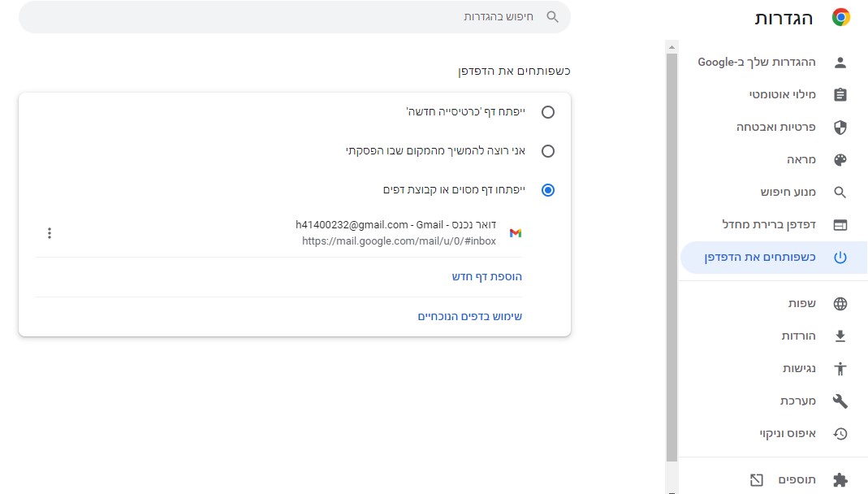Click the Chrome logo beside the הגדרות title

point(840,15)
